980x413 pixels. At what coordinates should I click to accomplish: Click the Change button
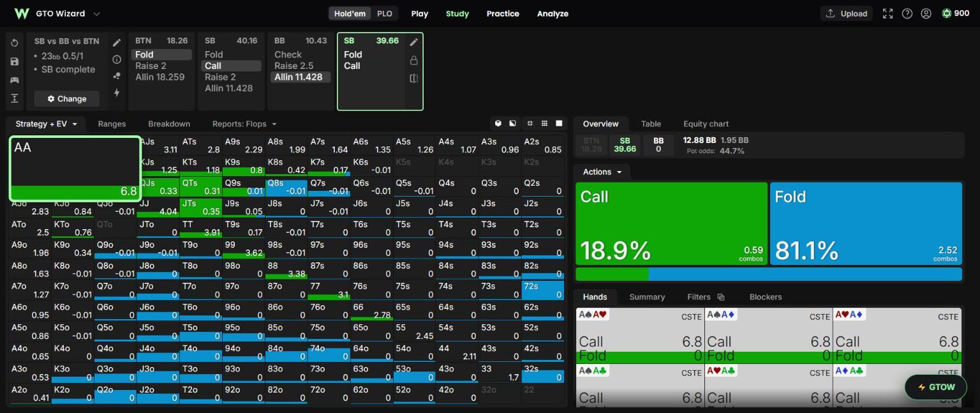pos(67,99)
